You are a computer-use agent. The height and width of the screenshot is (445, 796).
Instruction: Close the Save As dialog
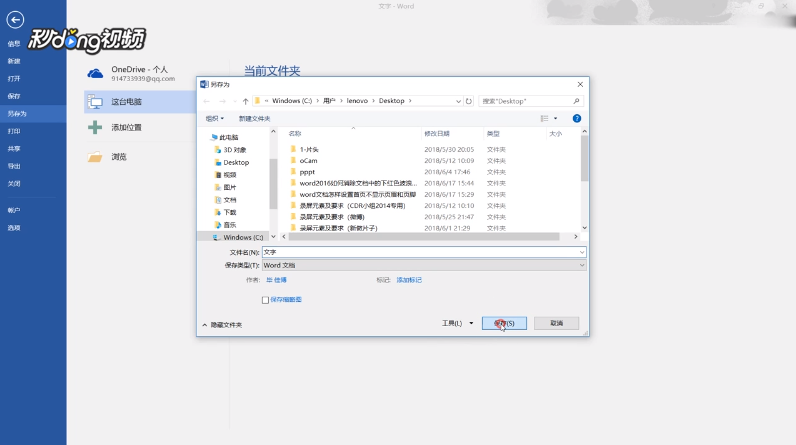pyautogui.click(x=580, y=84)
